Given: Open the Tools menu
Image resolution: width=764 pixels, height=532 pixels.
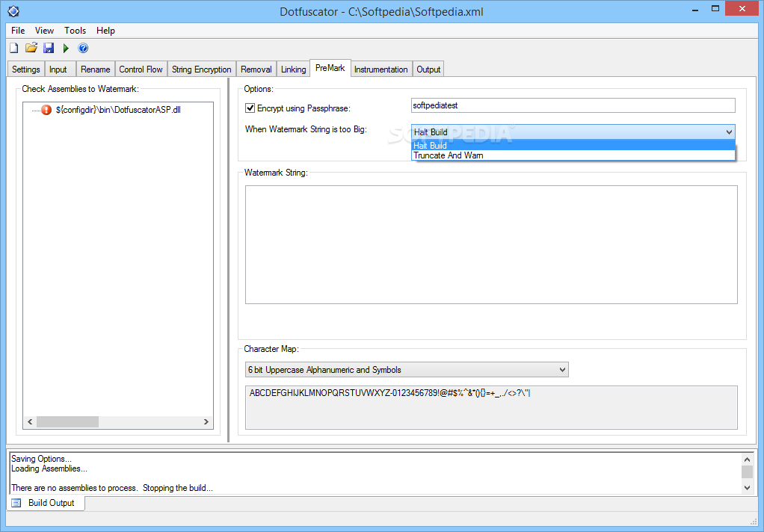Looking at the screenshot, I should point(74,31).
